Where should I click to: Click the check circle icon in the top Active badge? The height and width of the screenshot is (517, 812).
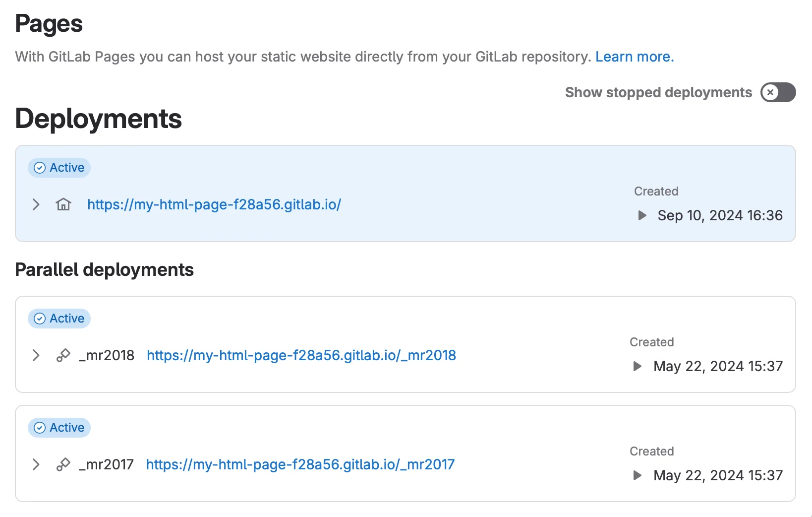point(39,168)
